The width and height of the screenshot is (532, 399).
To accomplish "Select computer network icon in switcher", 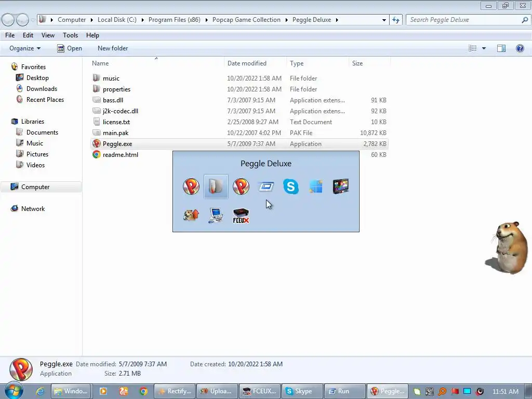I will point(216,216).
